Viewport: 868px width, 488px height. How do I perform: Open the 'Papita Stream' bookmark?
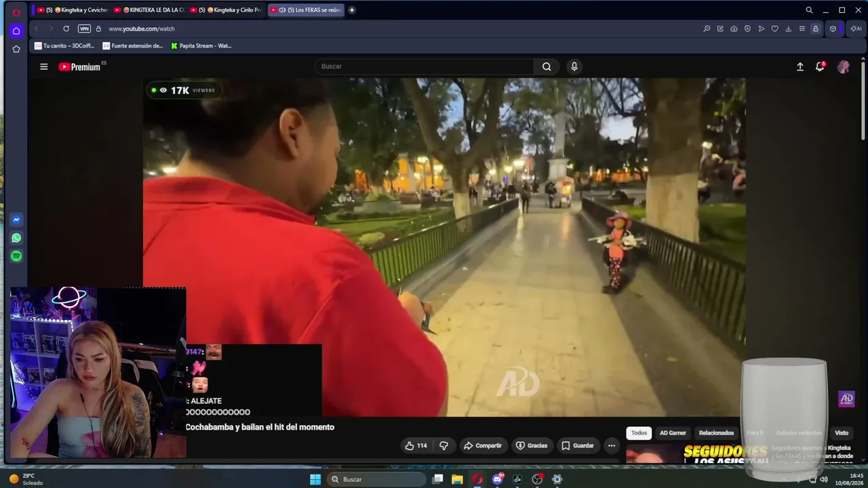click(201, 46)
